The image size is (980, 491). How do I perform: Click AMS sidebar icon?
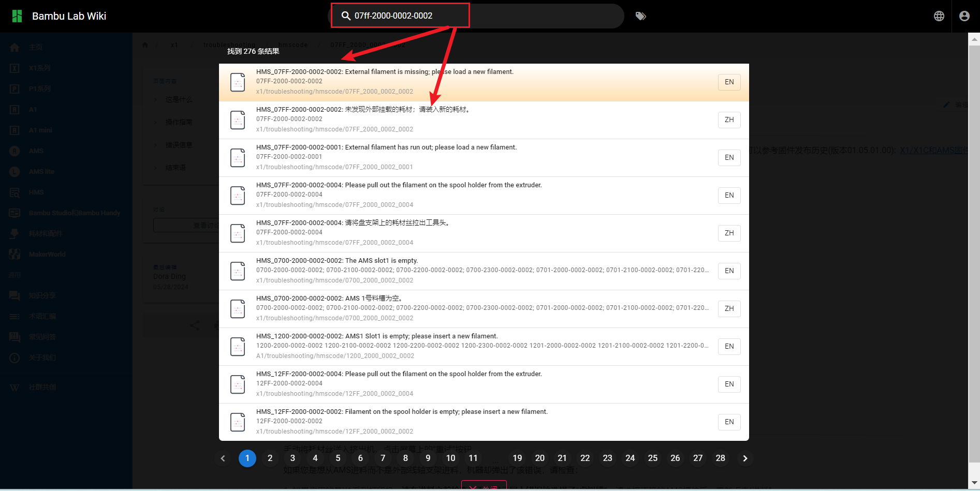pyautogui.click(x=14, y=151)
